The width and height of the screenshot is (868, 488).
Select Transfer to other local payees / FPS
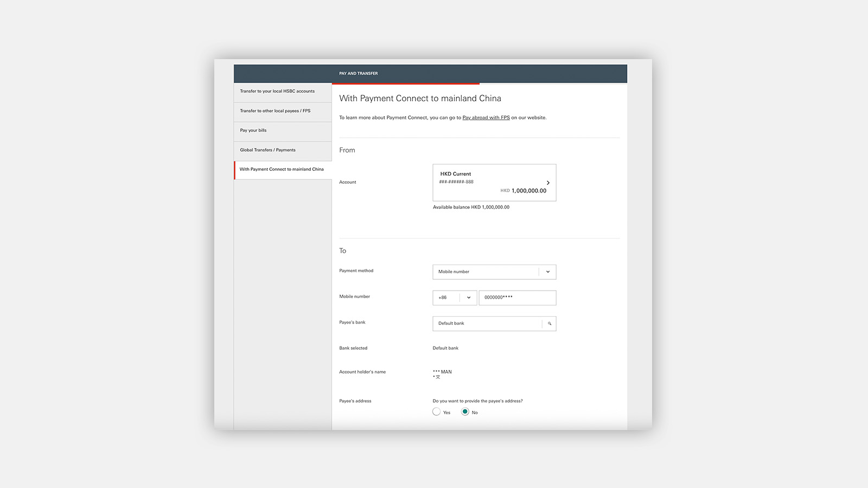(283, 111)
